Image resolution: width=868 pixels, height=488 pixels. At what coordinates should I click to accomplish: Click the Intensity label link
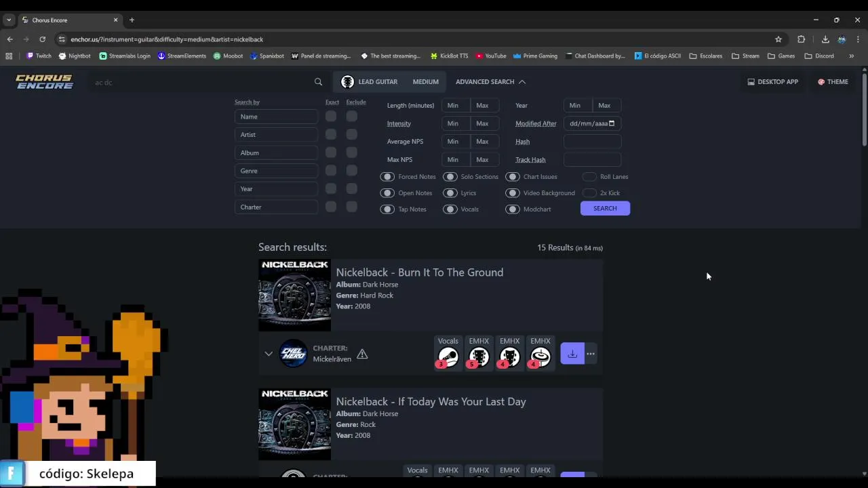[x=399, y=123]
